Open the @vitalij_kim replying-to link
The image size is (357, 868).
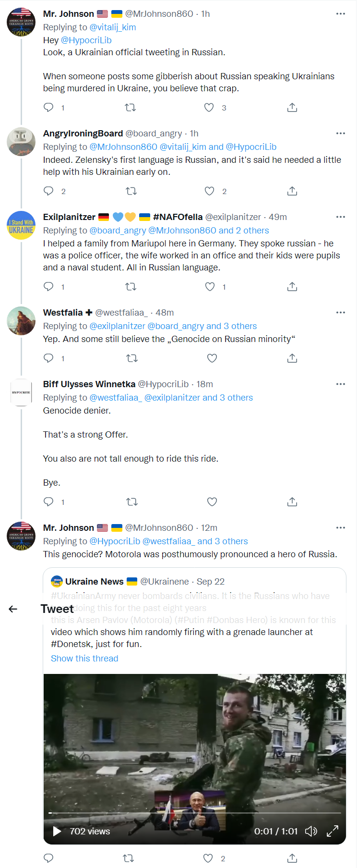coord(113,27)
